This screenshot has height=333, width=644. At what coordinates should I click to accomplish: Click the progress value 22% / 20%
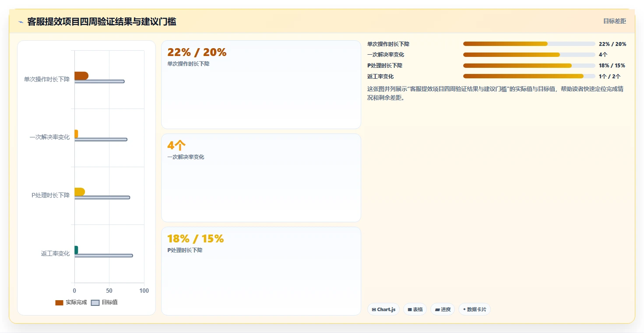pos(612,44)
